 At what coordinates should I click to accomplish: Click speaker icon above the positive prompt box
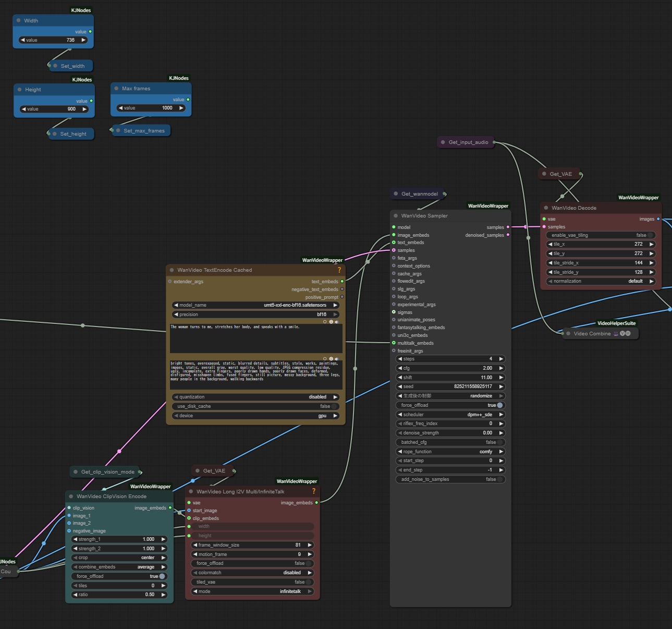tap(337, 322)
